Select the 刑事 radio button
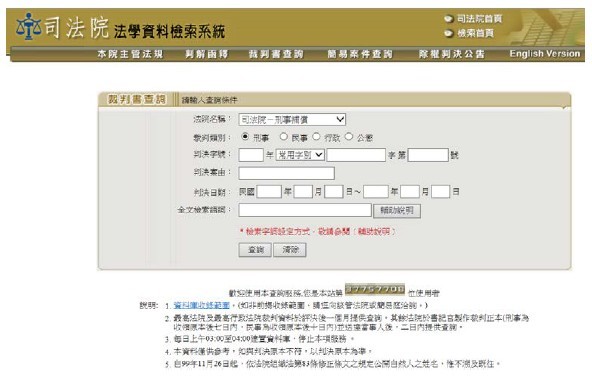Screen dimensions: 592x378 click(x=245, y=136)
